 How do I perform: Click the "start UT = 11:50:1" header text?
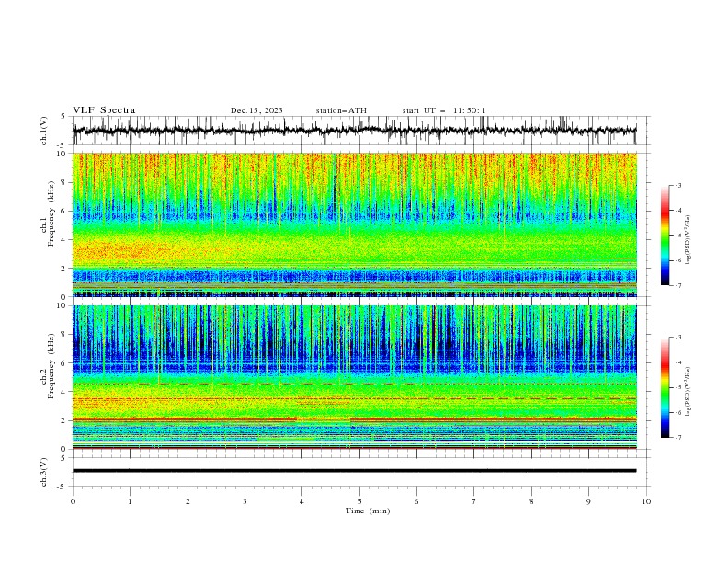coord(444,110)
